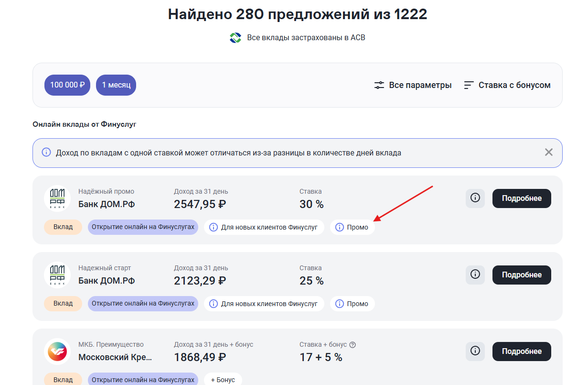Click the Вклад tag on МКБ. Преимущество
The width and height of the screenshot is (588, 385).
pos(63,380)
